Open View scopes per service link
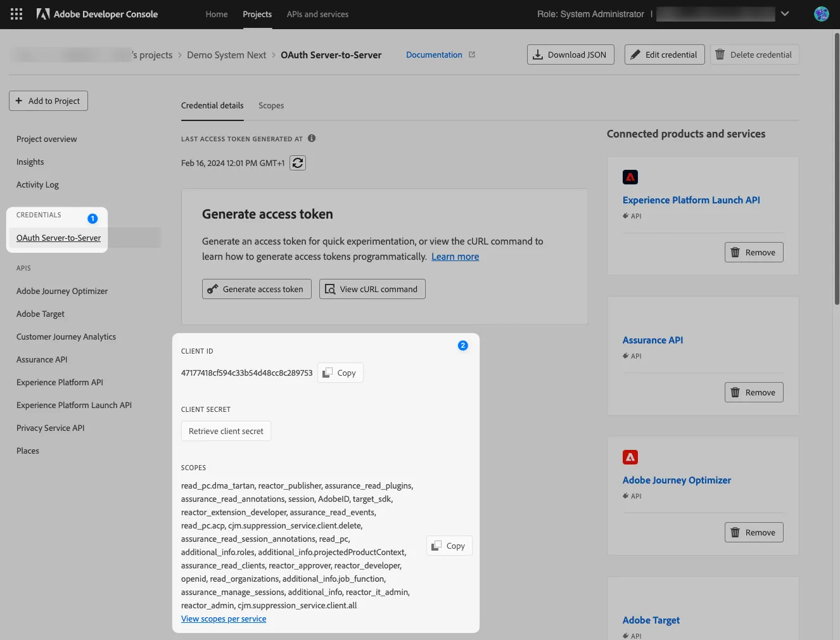The width and height of the screenshot is (840, 640). [224, 619]
